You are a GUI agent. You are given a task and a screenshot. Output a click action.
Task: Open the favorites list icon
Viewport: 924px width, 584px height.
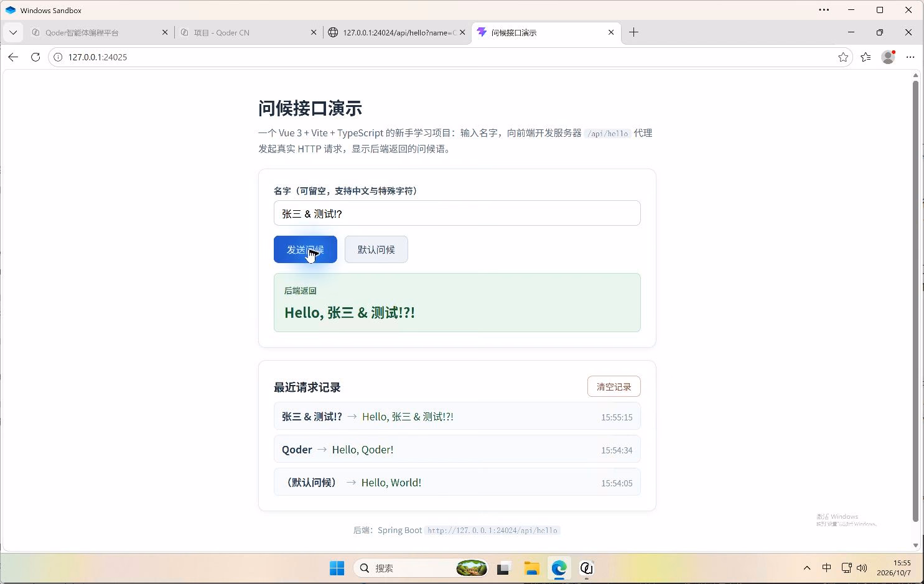(866, 57)
